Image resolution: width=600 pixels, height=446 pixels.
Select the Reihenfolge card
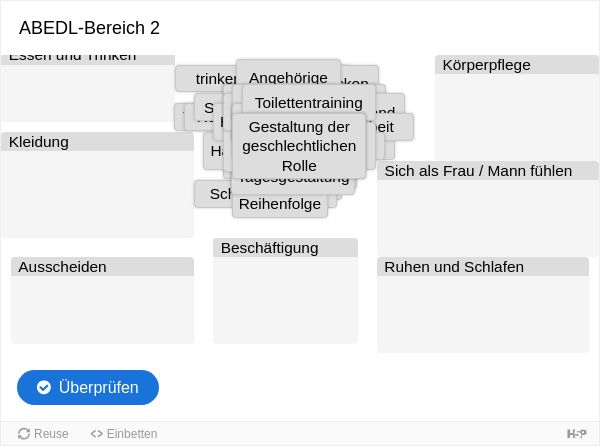click(x=280, y=206)
